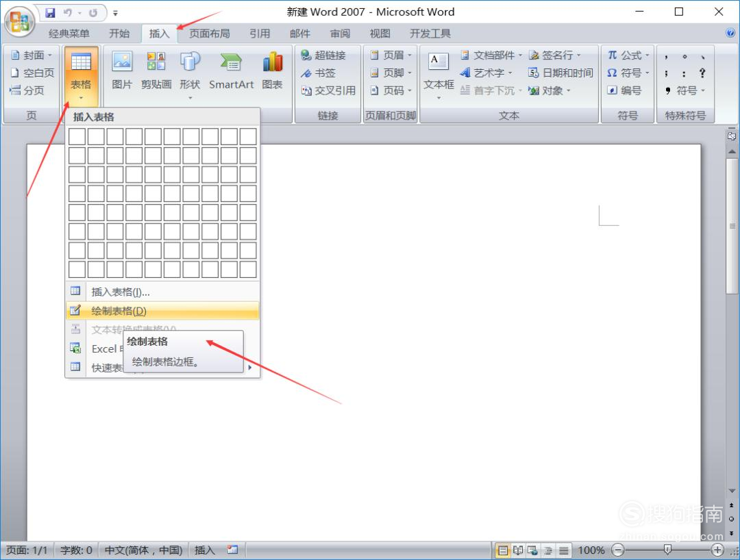This screenshot has width=740, height=560.
Task: Insert a cover page (封面)
Action: click(x=31, y=55)
